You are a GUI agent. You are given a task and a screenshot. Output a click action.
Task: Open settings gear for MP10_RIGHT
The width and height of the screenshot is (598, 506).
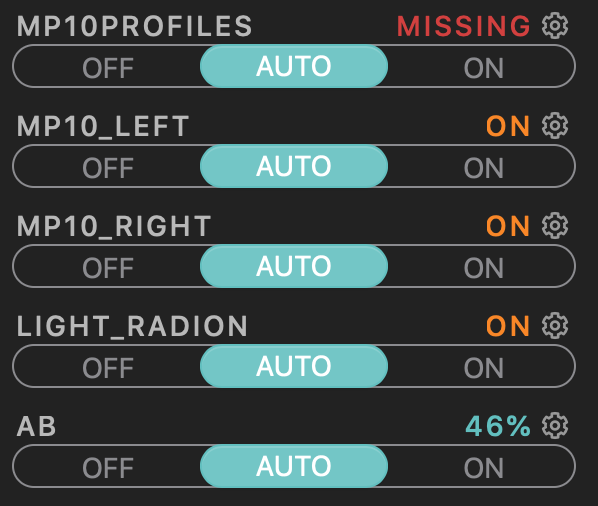point(555,226)
